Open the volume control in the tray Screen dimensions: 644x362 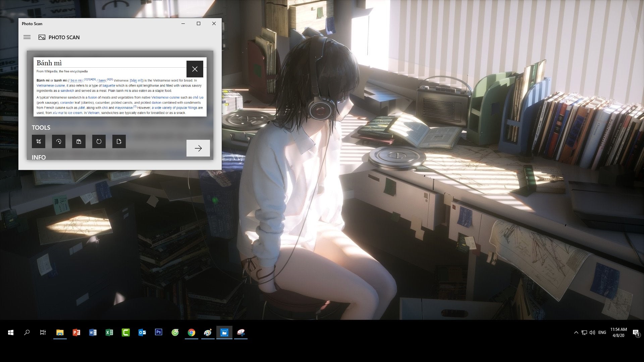592,333
